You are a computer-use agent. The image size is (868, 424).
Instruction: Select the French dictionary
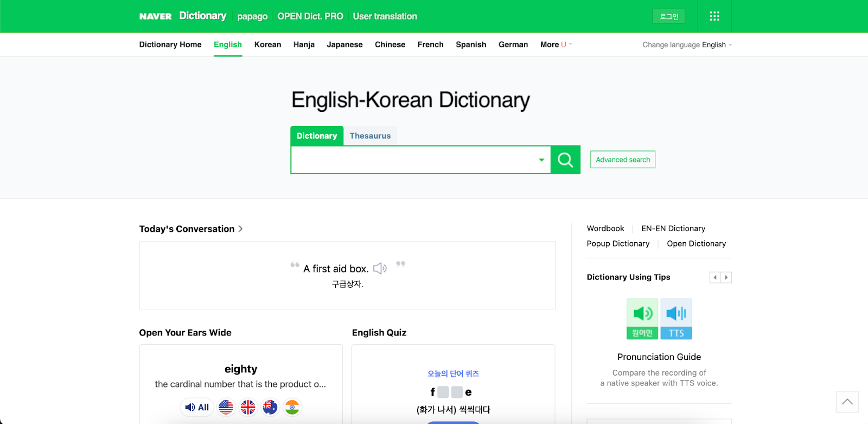[x=431, y=45]
